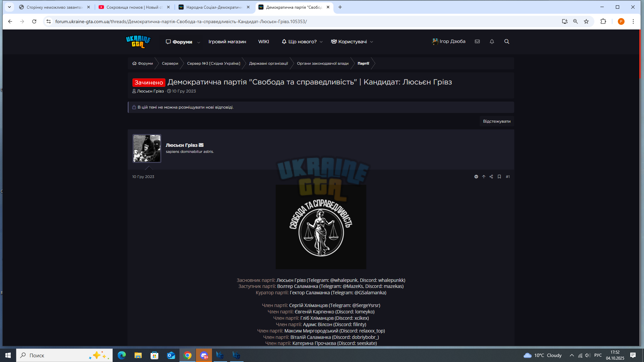Open Microsoft Store from taskbar
The image size is (644, 362).
click(154, 355)
